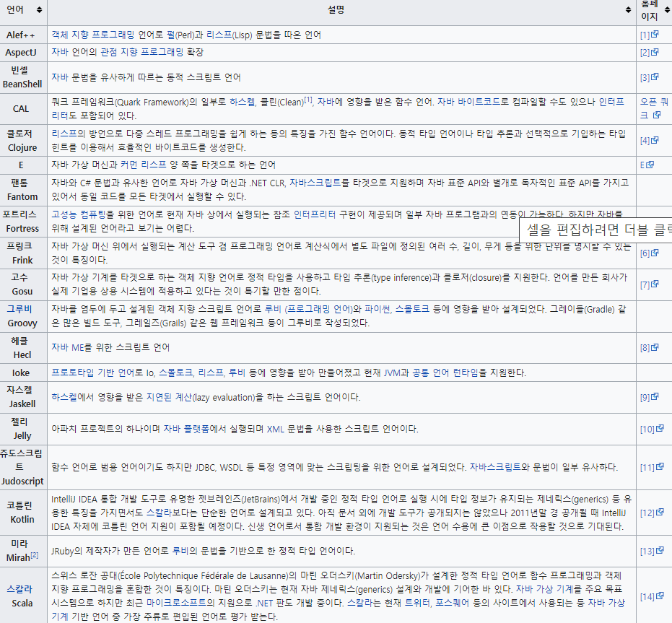Screen dimensions: 672x623
Task: Select the Kotlin language name cell
Action: click(x=24, y=513)
